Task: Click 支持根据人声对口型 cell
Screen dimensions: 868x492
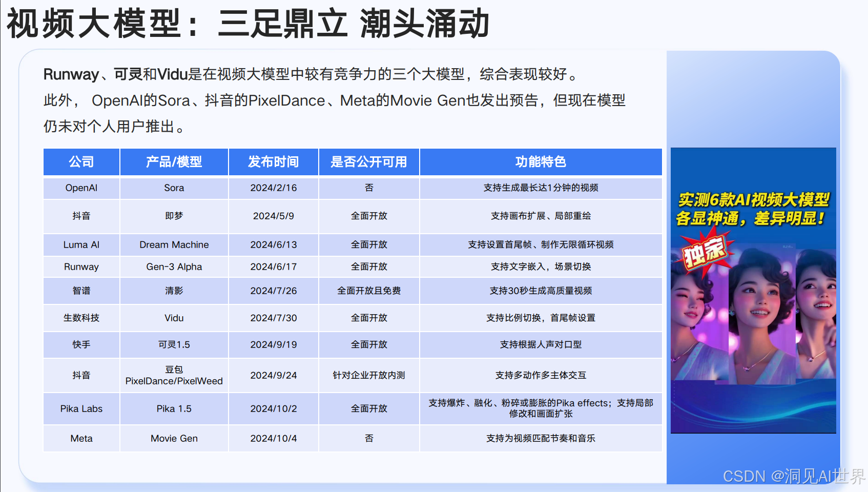Action: point(541,345)
